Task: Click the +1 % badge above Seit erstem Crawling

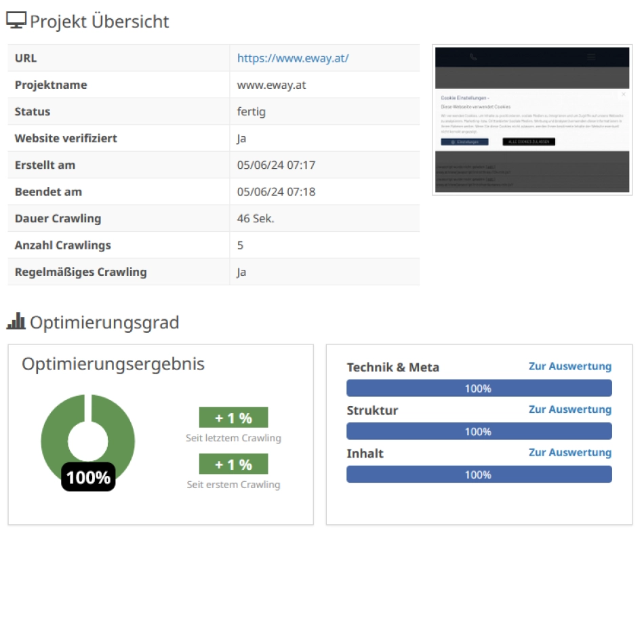Action: [x=233, y=464]
